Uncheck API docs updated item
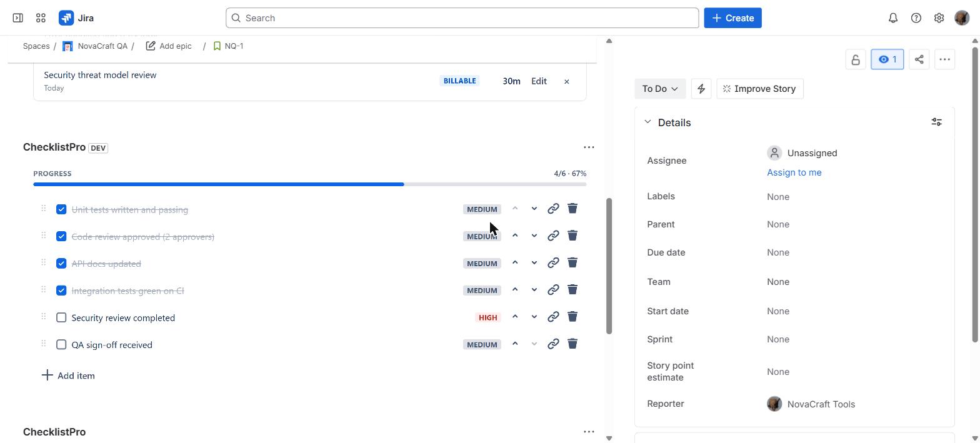 61,264
